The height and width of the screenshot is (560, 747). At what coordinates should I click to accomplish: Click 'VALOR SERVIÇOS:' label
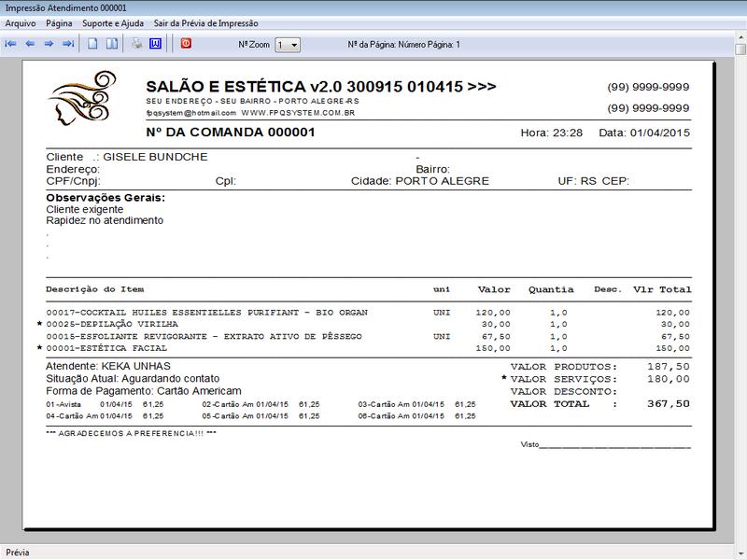pyautogui.click(x=564, y=379)
